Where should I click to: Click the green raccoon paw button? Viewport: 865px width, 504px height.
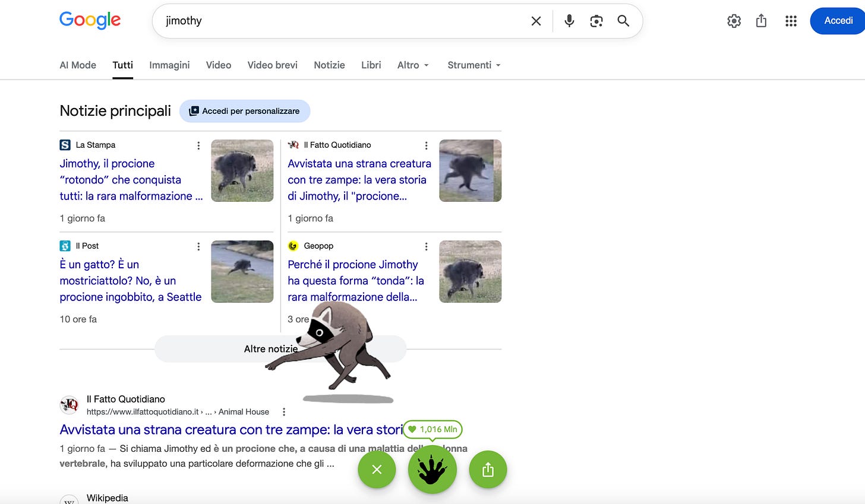pos(432,470)
